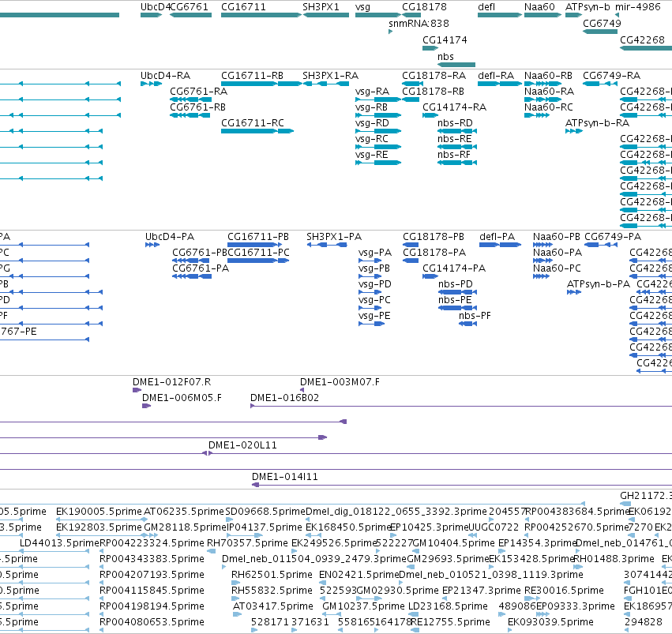Open transcript CG16711-RB

(252, 75)
